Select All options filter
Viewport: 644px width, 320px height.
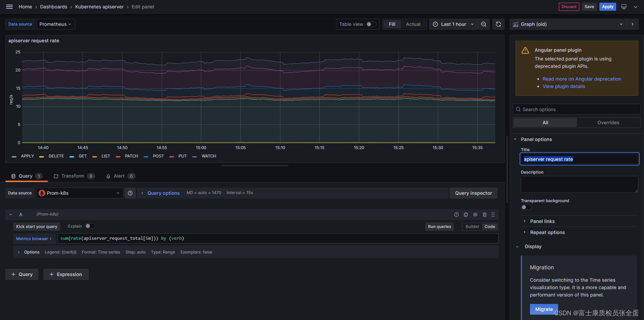tap(545, 123)
